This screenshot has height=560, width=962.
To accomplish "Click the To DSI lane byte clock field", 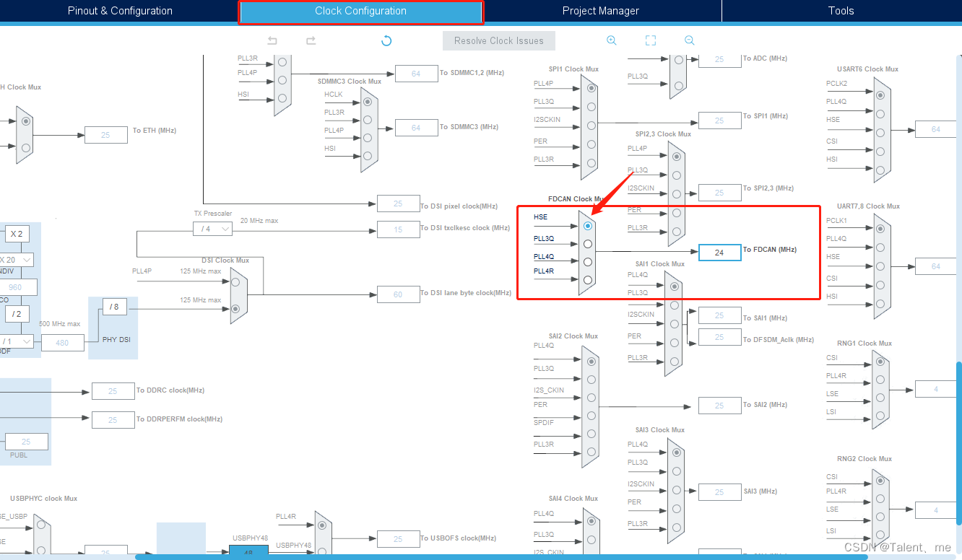I will pos(398,294).
